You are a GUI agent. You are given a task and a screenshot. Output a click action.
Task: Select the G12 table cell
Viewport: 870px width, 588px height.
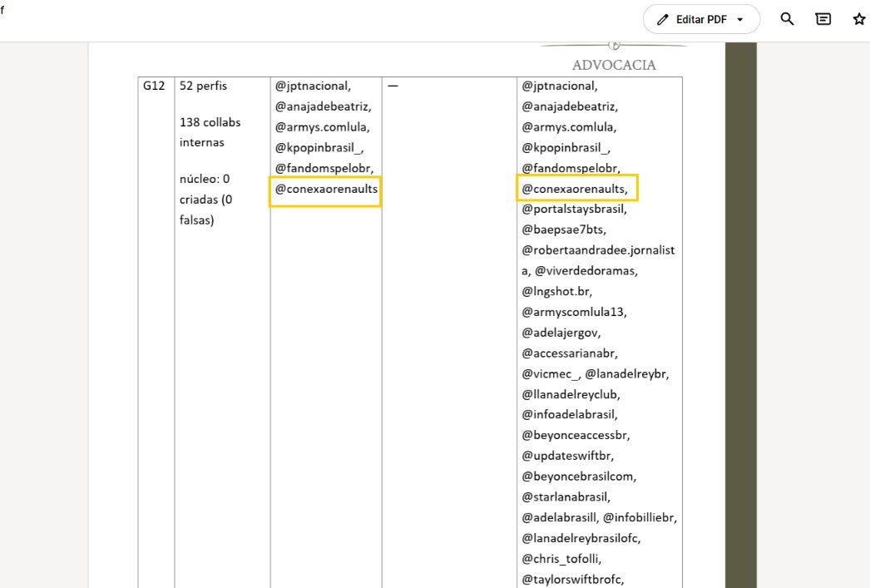tap(154, 86)
